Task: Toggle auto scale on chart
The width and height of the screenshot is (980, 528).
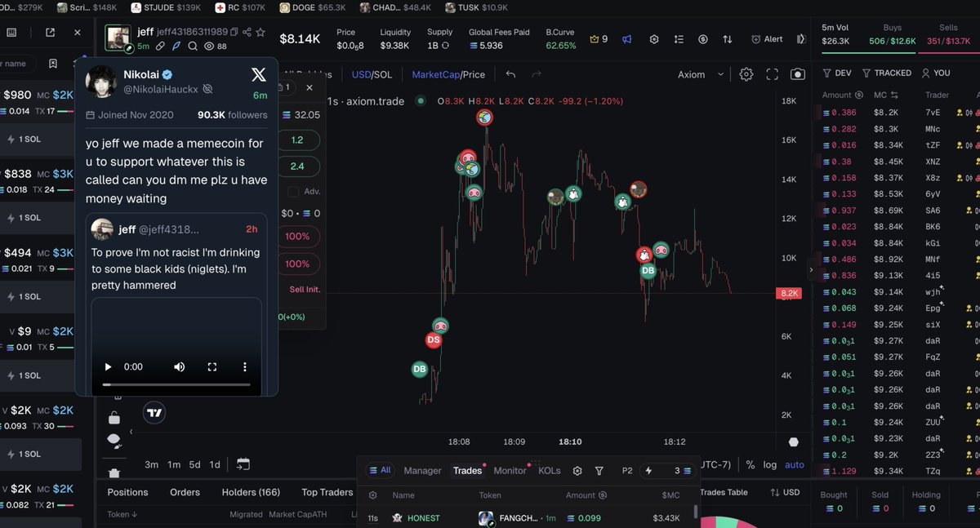Action: (795, 464)
